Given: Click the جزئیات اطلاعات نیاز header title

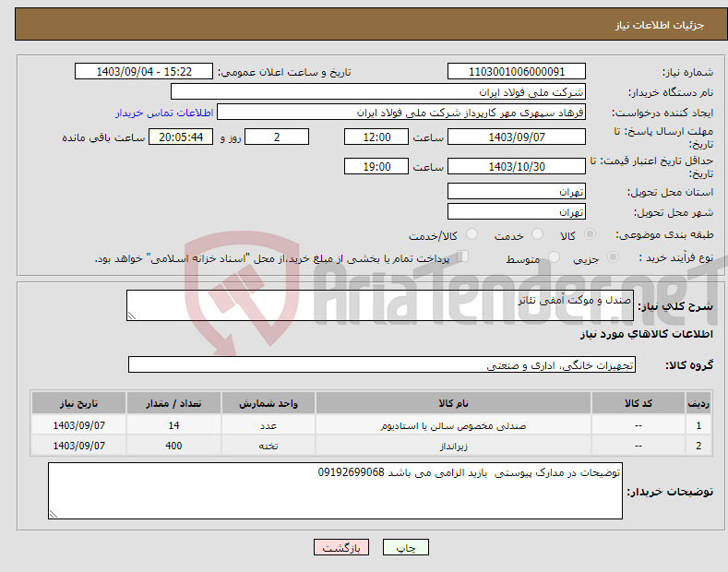Looking at the screenshot, I should (660, 25).
